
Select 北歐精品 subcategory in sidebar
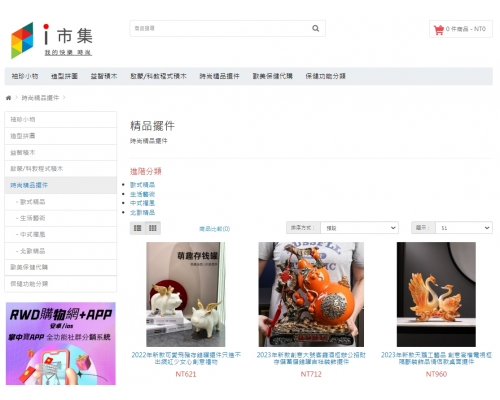61,251
